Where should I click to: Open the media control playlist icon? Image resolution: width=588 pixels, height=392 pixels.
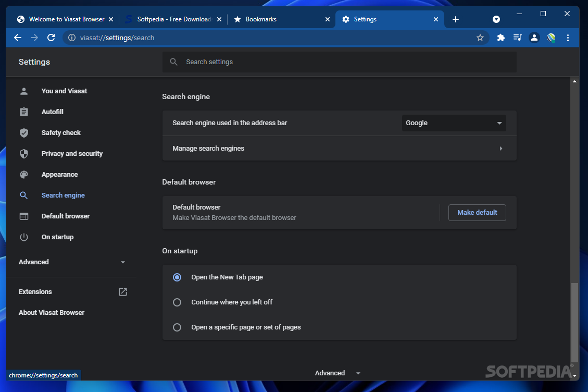pyautogui.click(x=517, y=38)
